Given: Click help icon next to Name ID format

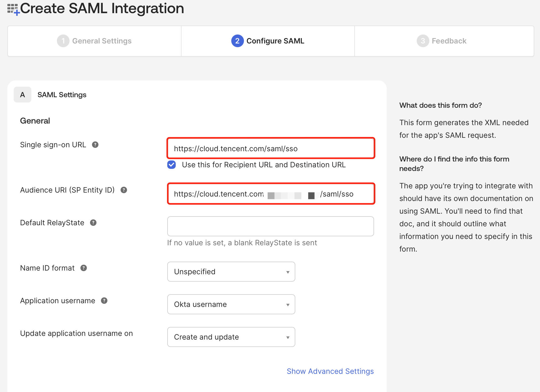Looking at the screenshot, I should (84, 268).
